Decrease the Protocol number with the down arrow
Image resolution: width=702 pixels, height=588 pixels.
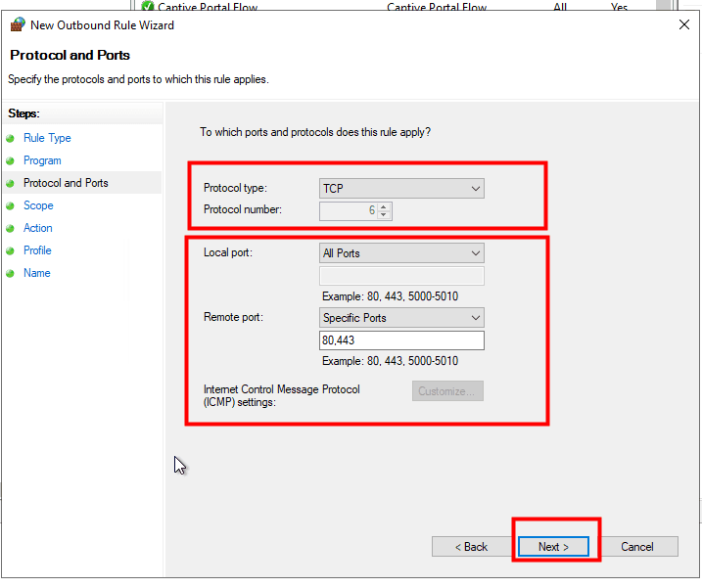pos(384,214)
